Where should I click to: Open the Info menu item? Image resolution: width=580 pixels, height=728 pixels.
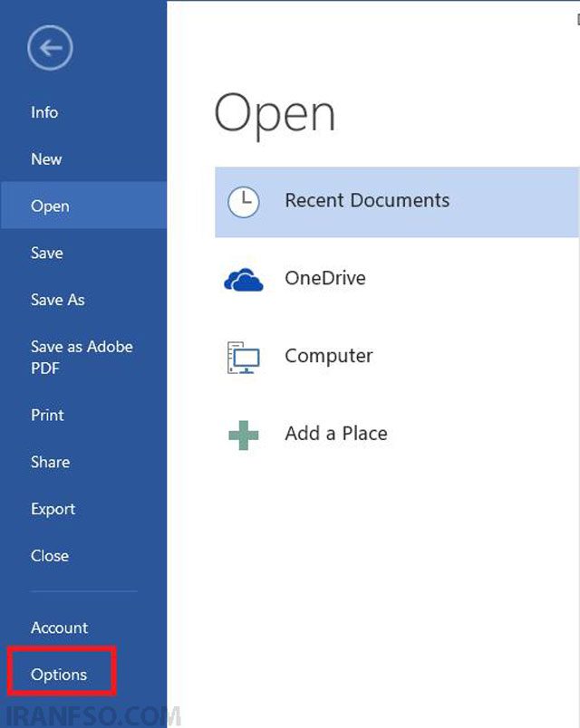pyautogui.click(x=44, y=112)
